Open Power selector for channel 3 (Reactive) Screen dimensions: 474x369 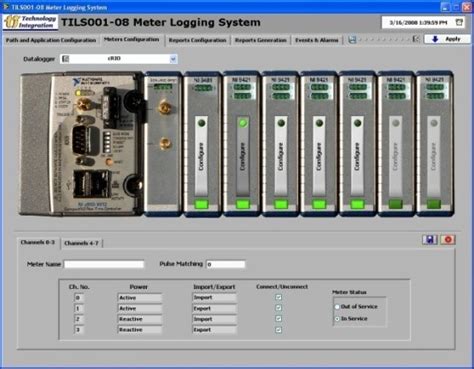point(140,330)
